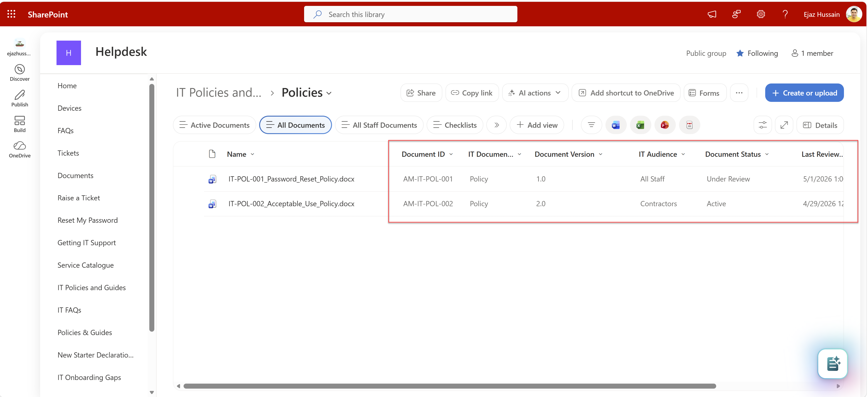Open the floating notes assistant button
Screen dimensions: 868x397
833,364
